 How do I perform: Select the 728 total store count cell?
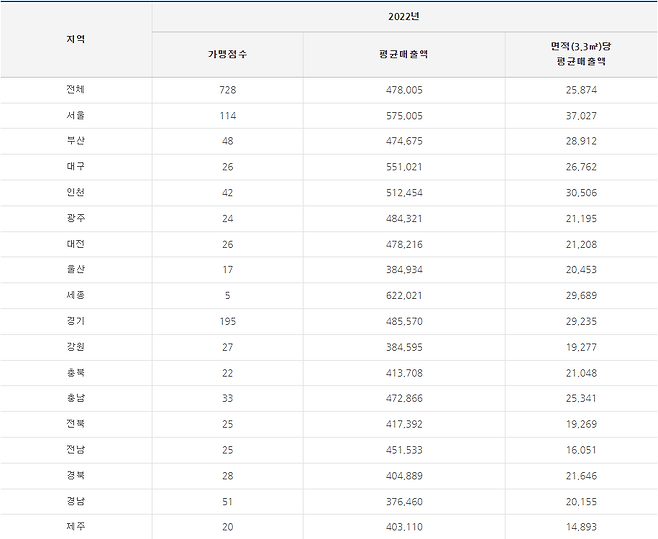click(x=227, y=90)
